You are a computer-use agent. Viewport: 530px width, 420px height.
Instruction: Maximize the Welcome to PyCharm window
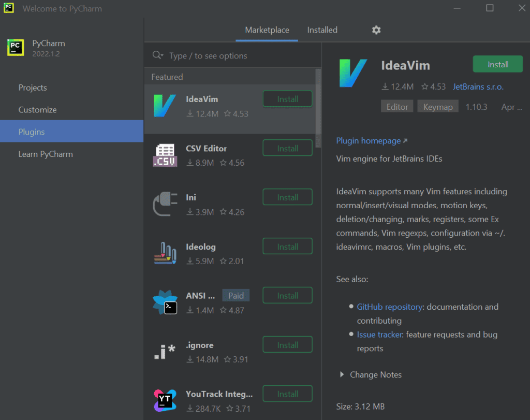(490, 8)
